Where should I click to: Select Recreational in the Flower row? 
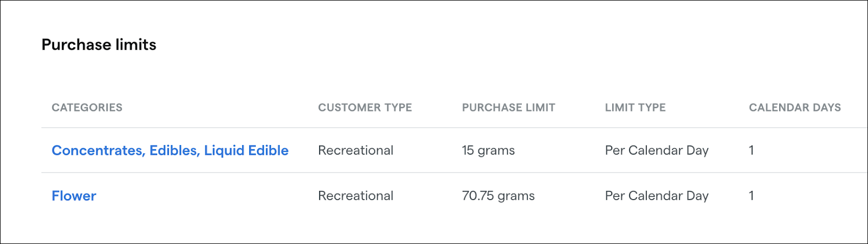[355, 196]
